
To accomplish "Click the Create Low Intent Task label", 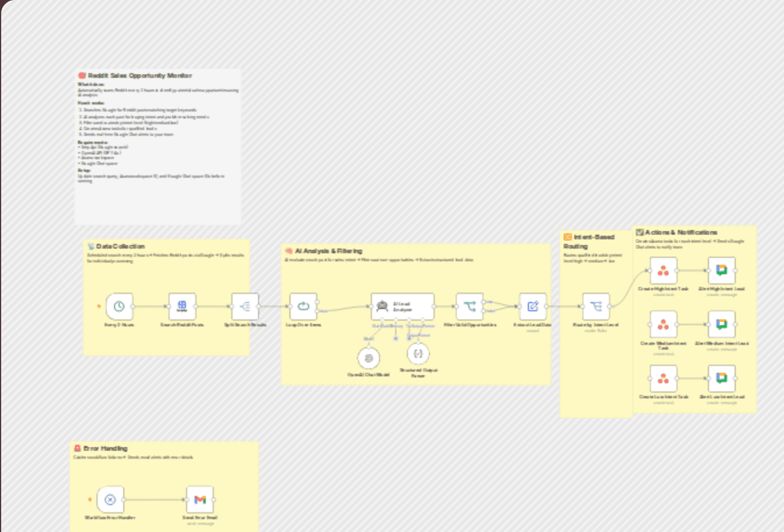I will 663,397.
